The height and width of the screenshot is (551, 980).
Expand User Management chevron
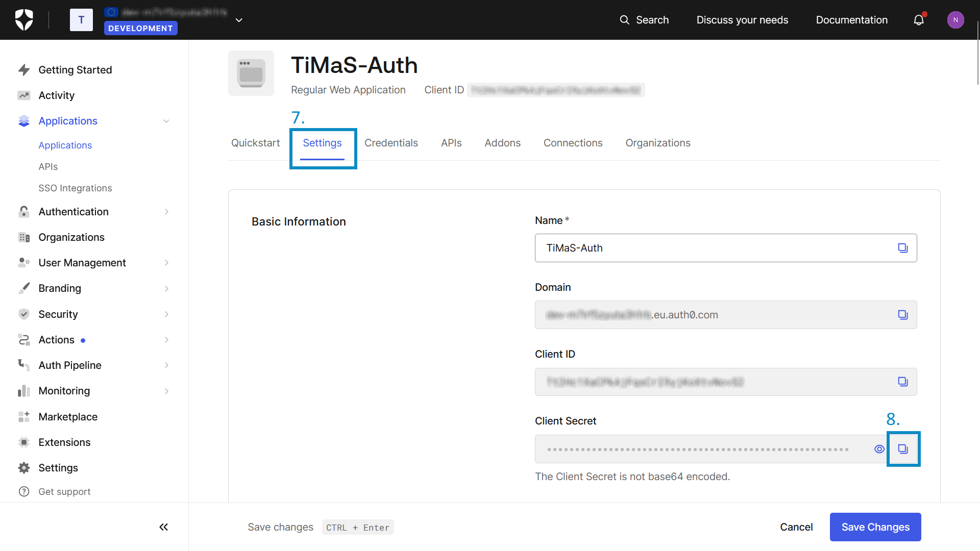tap(166, 263)
